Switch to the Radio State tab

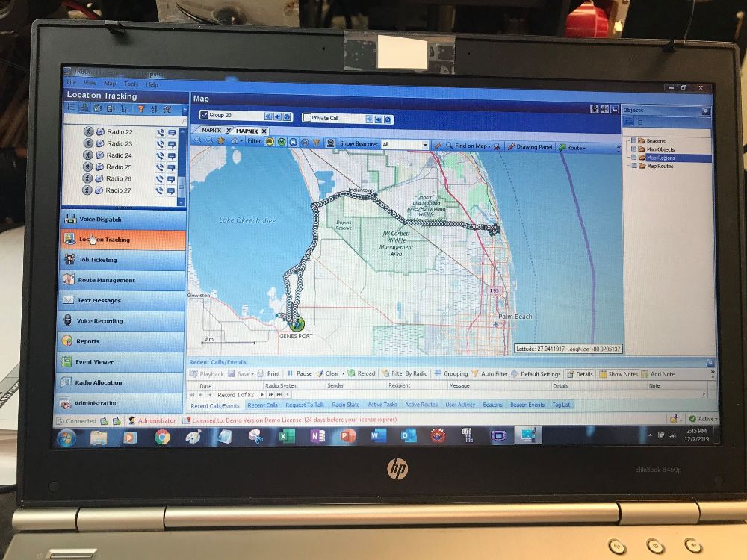345,405
